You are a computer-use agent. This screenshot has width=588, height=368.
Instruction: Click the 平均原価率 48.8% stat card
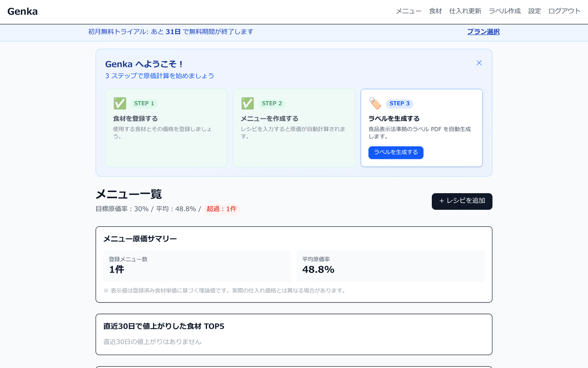click(391, 266)
